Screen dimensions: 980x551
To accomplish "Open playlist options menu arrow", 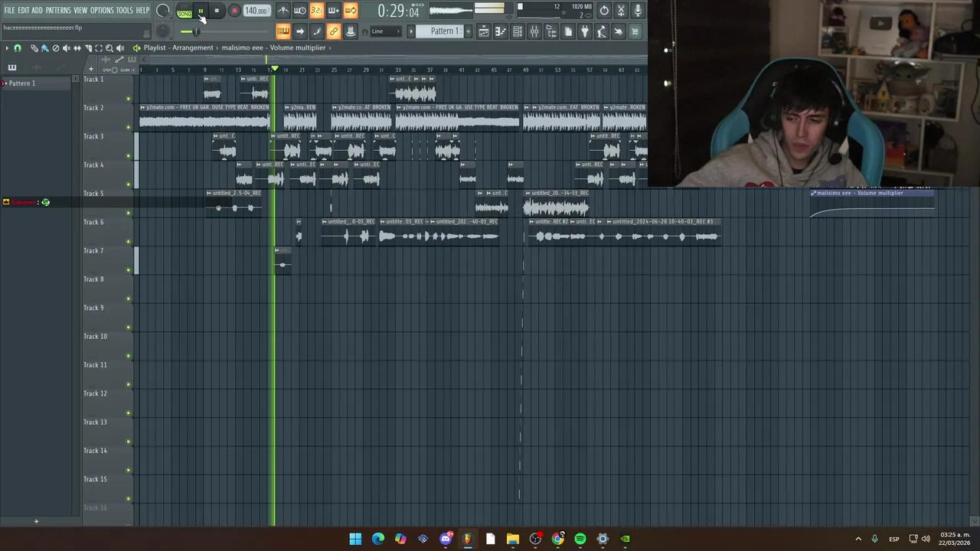I will pos(7,48).
